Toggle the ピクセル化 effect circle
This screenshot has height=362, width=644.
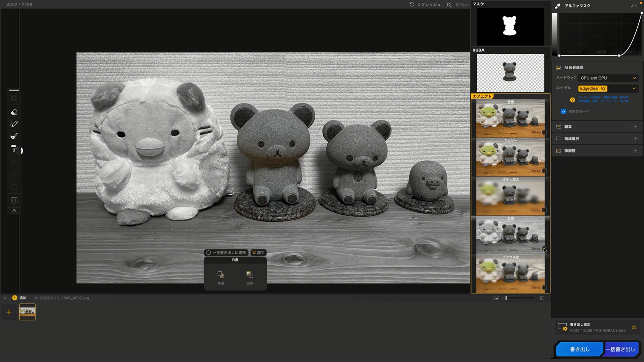pos(544,288)
